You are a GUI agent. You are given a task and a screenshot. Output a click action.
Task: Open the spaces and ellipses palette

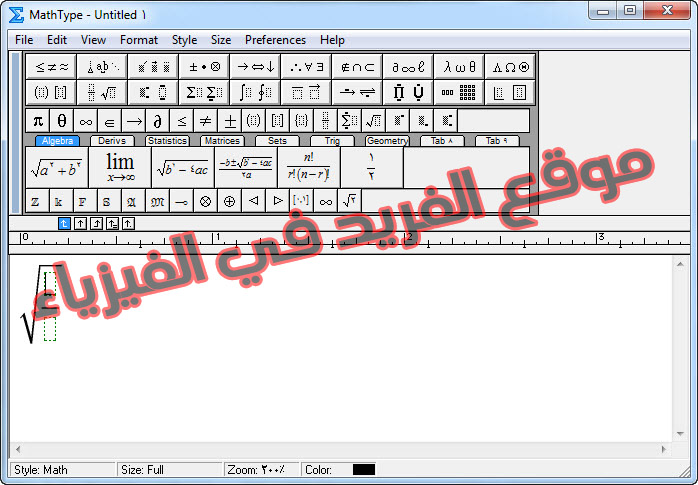point(102,67)
